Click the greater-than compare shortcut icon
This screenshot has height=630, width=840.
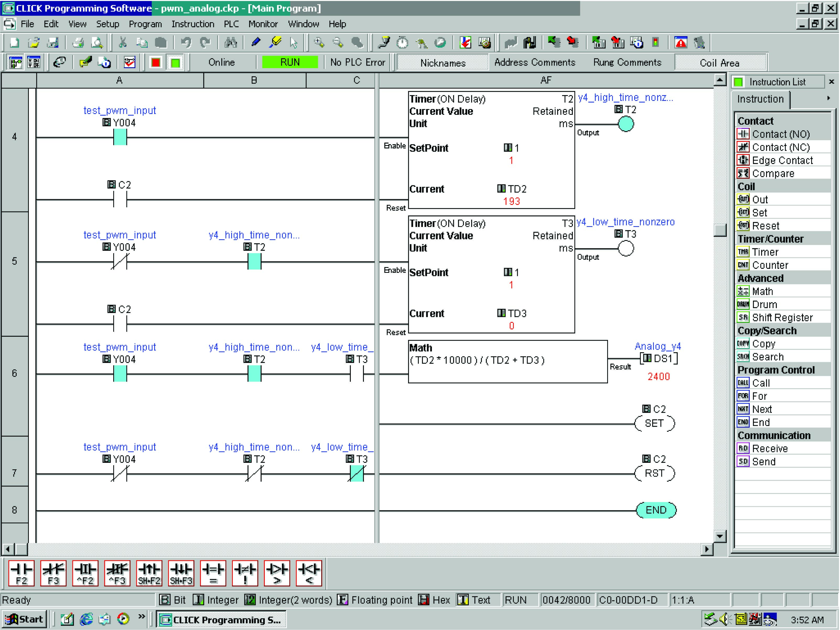[x=277, y=573]
